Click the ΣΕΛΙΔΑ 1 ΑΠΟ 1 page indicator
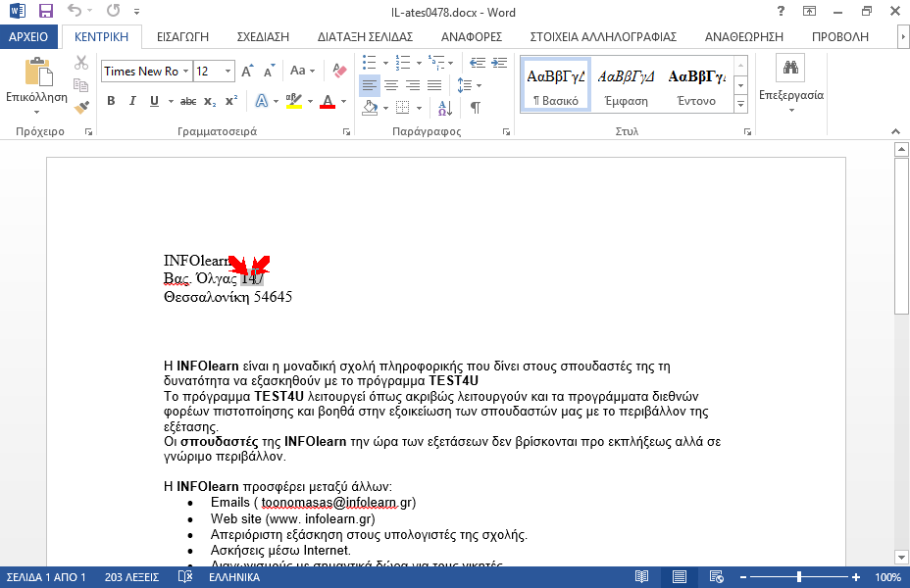Screen dimensions: 910x588 click(x=46, y=577)
